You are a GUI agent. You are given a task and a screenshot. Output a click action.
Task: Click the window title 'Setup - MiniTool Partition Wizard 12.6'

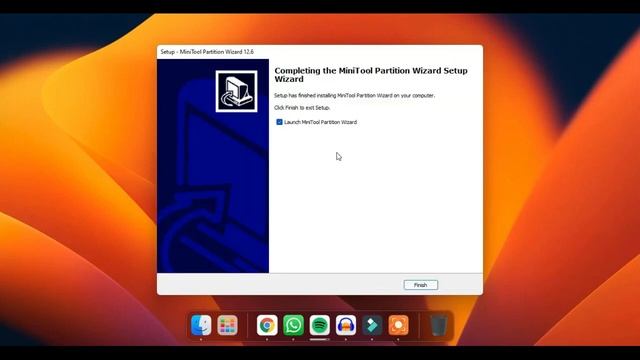[207, 52]
